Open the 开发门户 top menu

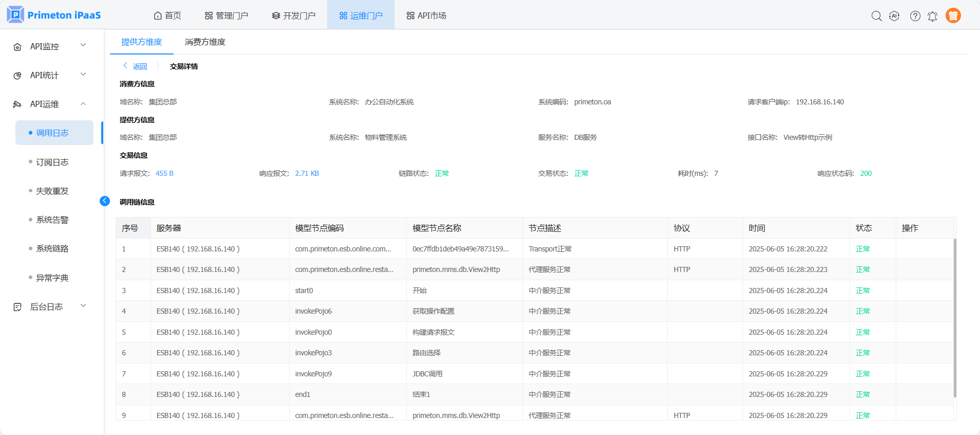(294, 15)
